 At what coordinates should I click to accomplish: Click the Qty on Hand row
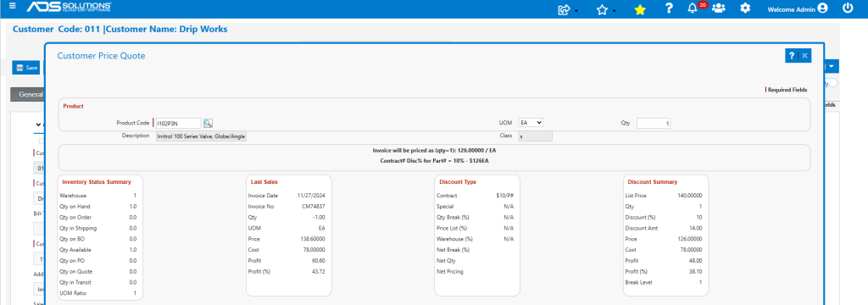point(98,207)
